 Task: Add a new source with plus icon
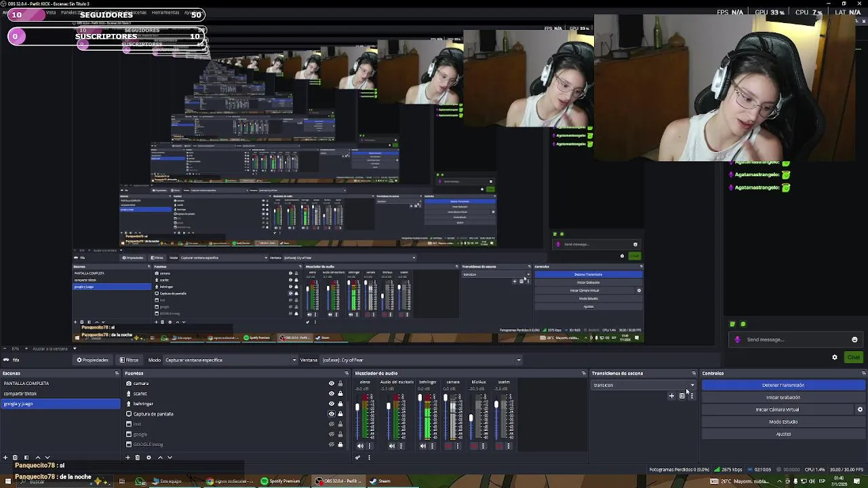[127, 457]
